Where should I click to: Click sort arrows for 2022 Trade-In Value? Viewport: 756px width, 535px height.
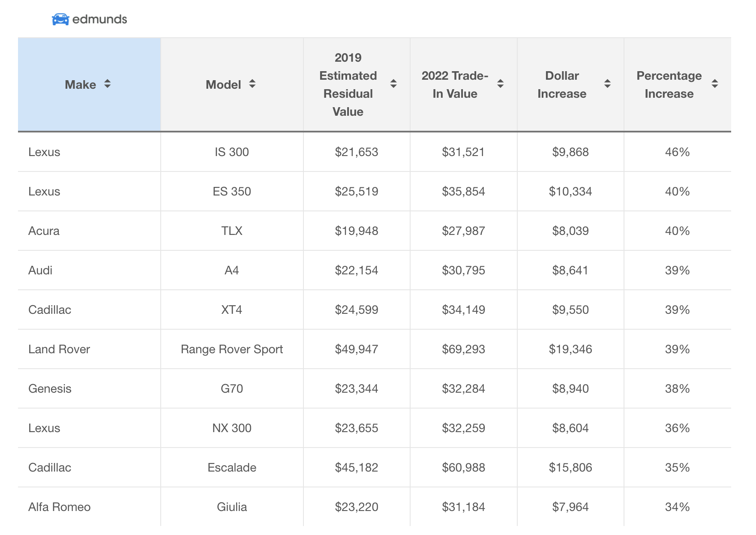point(500,84)
